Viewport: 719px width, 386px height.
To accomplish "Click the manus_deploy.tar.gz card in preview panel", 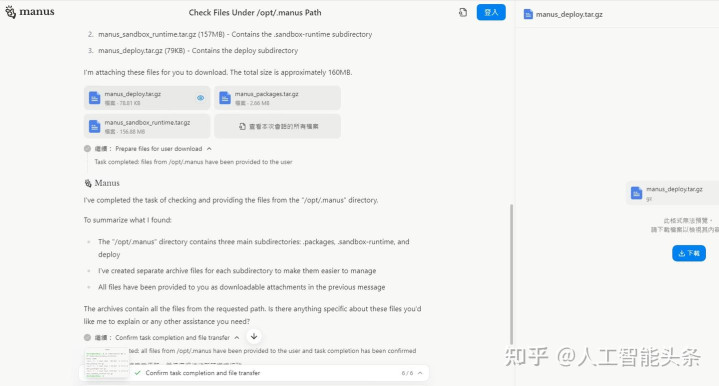I will click(672, 193).
